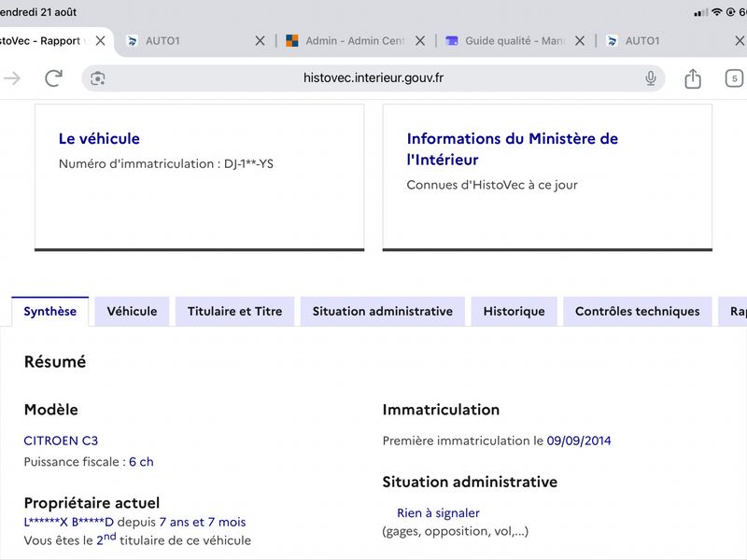The width and height of the screenshot is (747, 560).
Task: Click the Guide qualité tab favicon
Action: pyautogui.click(x=452, y=41)
